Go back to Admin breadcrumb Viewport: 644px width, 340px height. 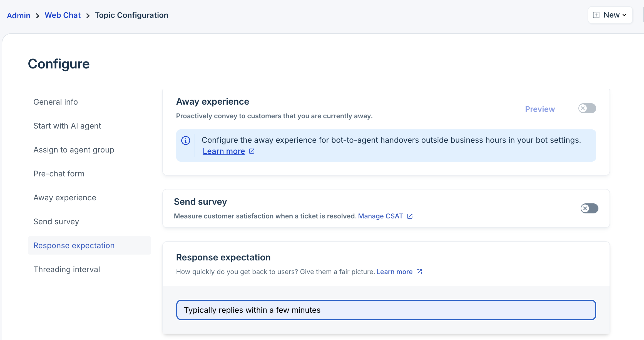click(19, 16)
